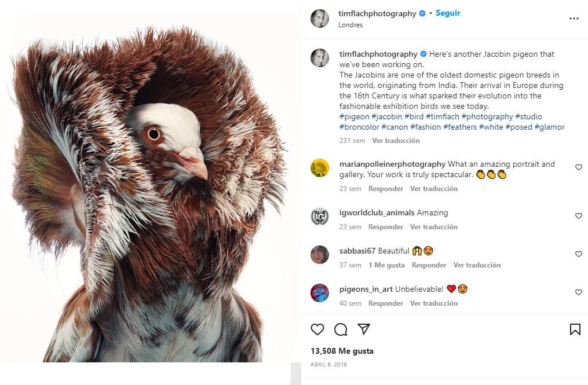Open pigeons_in_art profile avatar
The image size is (588, 385).
[x=319, y=293]
